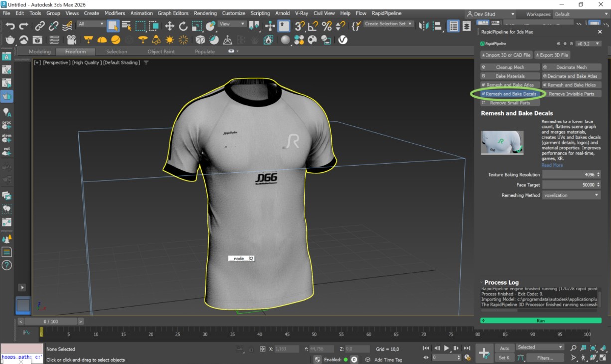The height and width of the screenshot is (364, 611).
Task: Click the Bind to Space Warp icon
Action: tap(67, 26)
